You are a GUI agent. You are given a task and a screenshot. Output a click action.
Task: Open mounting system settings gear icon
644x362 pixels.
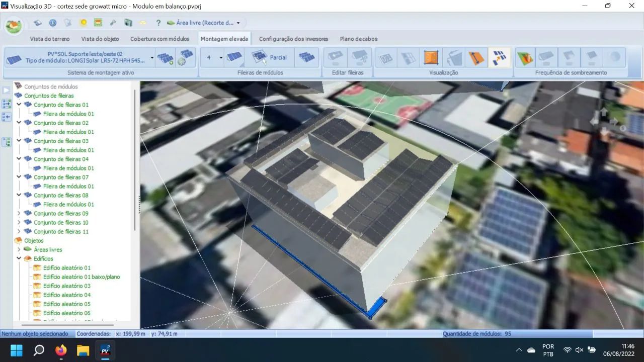[x=186, y=58]
